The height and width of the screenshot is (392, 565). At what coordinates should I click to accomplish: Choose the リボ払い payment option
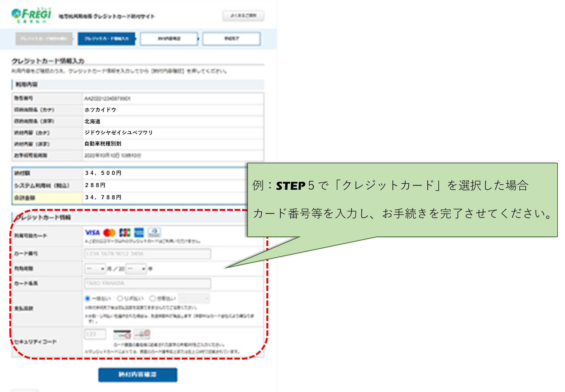tap(120, 298)
